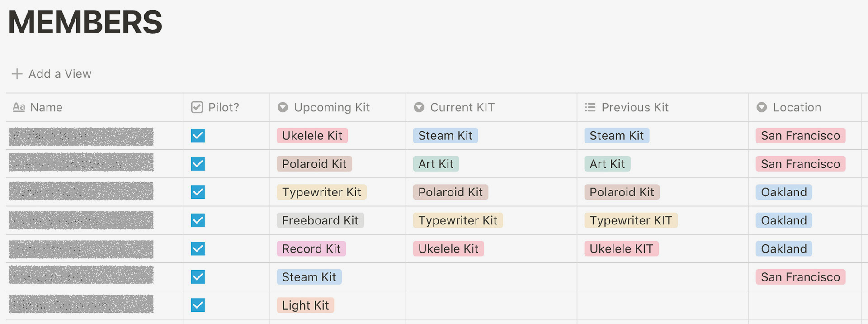
Task: Click the select icon beside Location header
Action: [x=762, y=107]
